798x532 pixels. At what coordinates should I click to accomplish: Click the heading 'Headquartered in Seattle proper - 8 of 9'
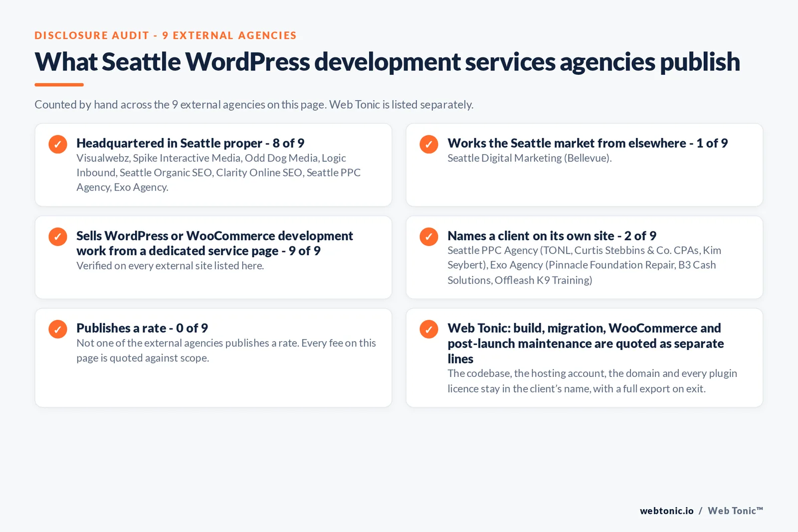point(190,143)
